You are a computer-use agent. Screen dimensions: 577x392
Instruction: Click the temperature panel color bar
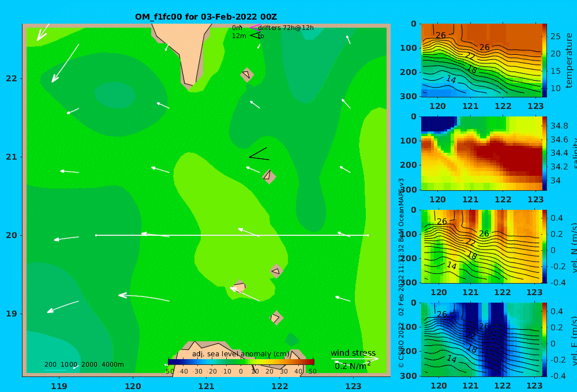click(x=544, y=61)
